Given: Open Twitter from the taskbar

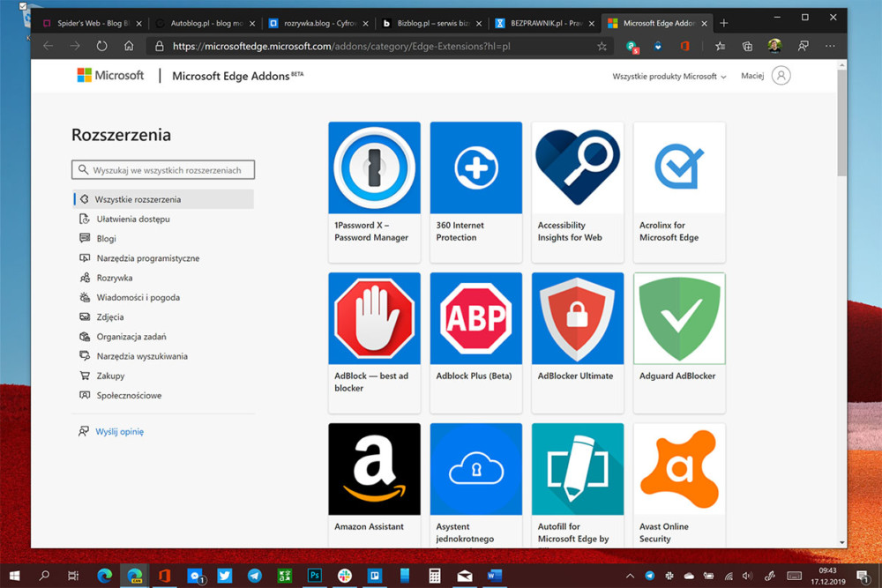Looking at the screenshot, I should [224, 576].
